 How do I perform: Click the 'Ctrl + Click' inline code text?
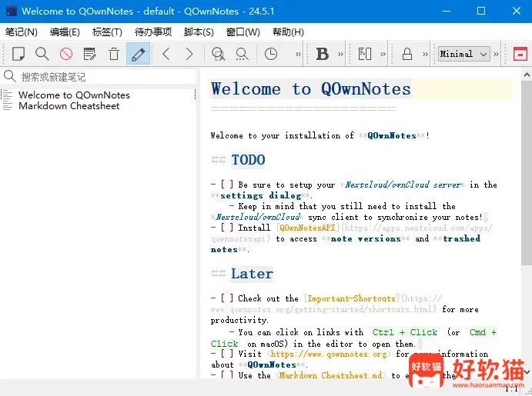[x=405, y=332]
